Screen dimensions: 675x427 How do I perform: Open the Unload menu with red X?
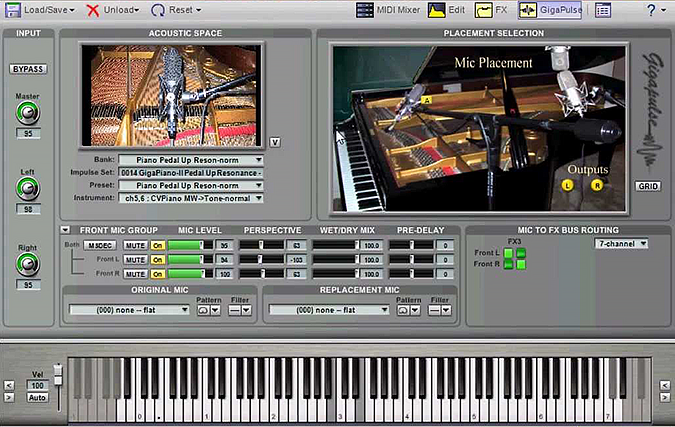click(x=113, y=10)
